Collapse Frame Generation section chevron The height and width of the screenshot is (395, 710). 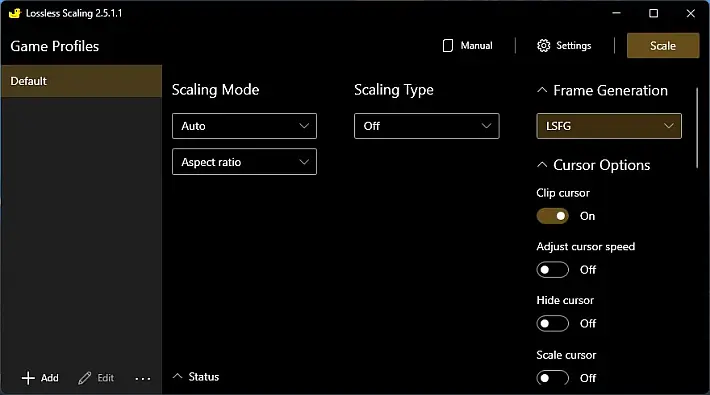[x=542, y=90]
